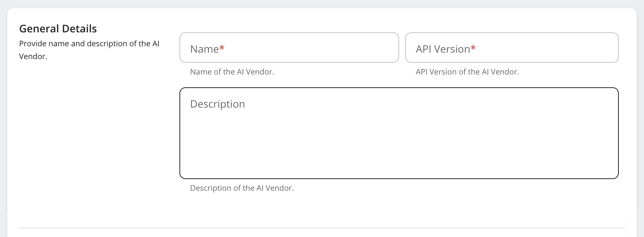Click the API Version placeholder label
The image size is (644, 237).
[x=443, y=49]
